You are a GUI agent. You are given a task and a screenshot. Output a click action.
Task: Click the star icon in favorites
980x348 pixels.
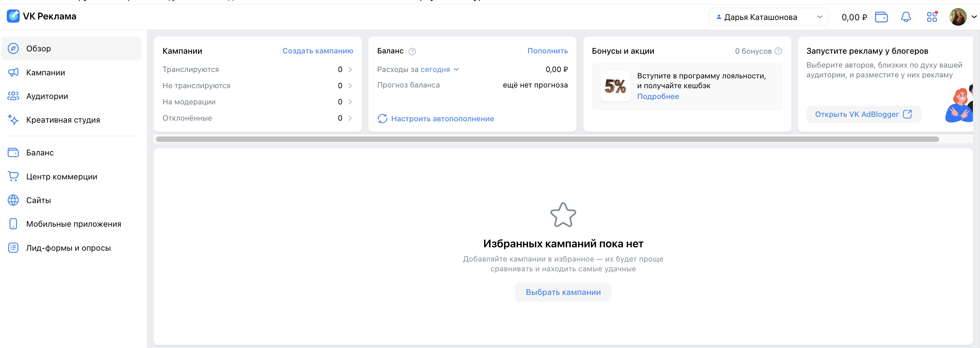pyautogui.click(x=563, y=215)
